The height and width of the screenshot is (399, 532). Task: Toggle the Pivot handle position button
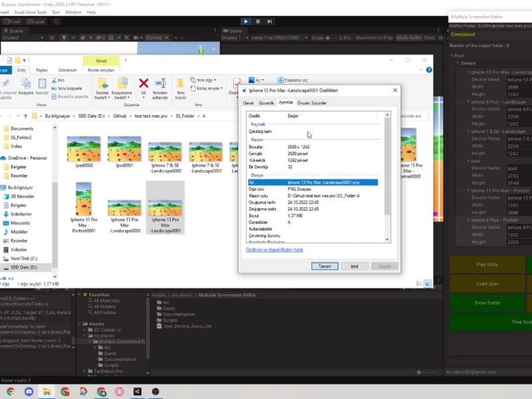[x=12, y=22]
